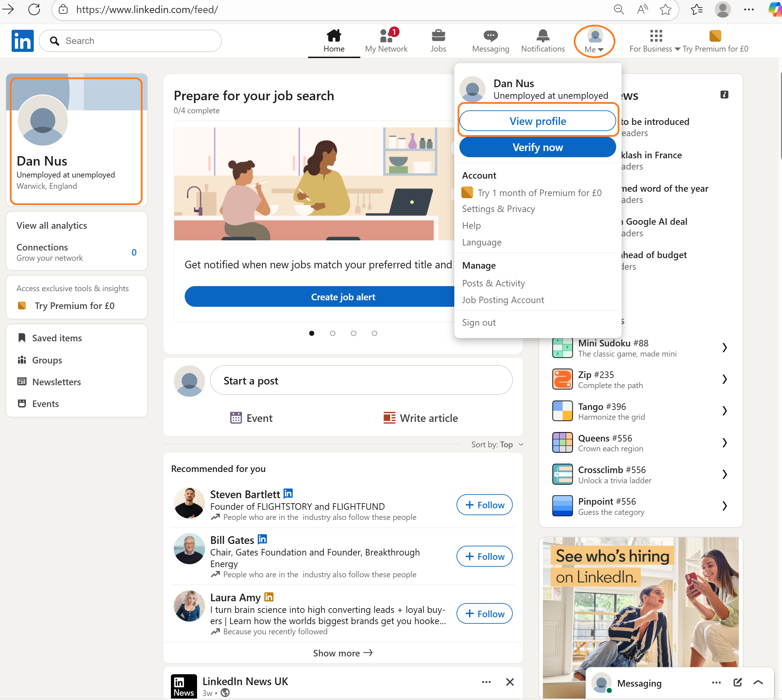This screenshot has width=782, height=700.
Task: Open Groups in left sidebar
Action: click(40, 360)
